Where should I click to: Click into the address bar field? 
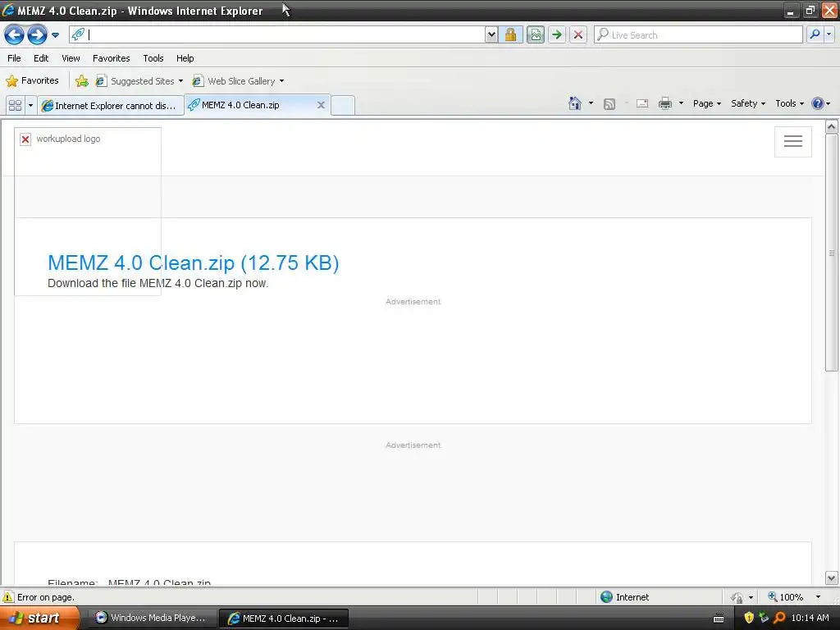click(x=277, y=34)
